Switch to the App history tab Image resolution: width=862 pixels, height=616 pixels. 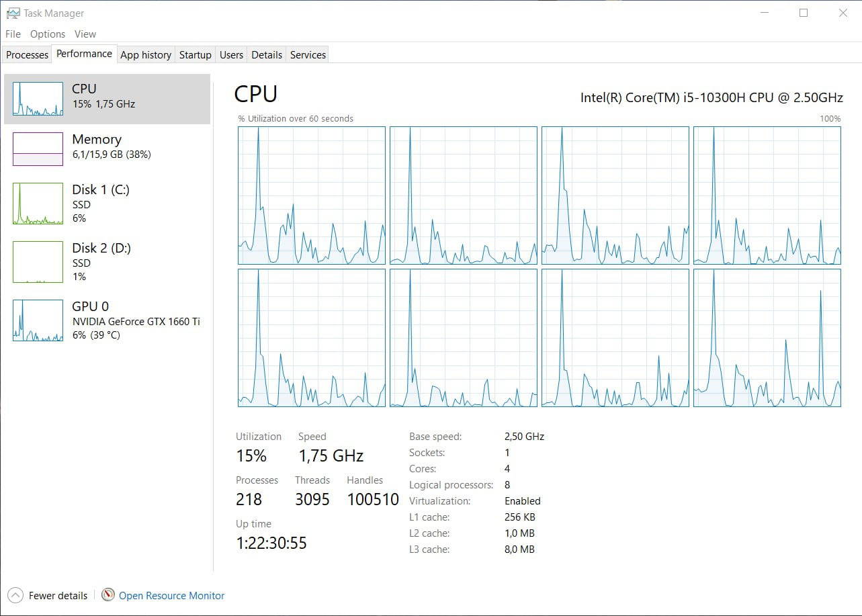tap(146, 55)
